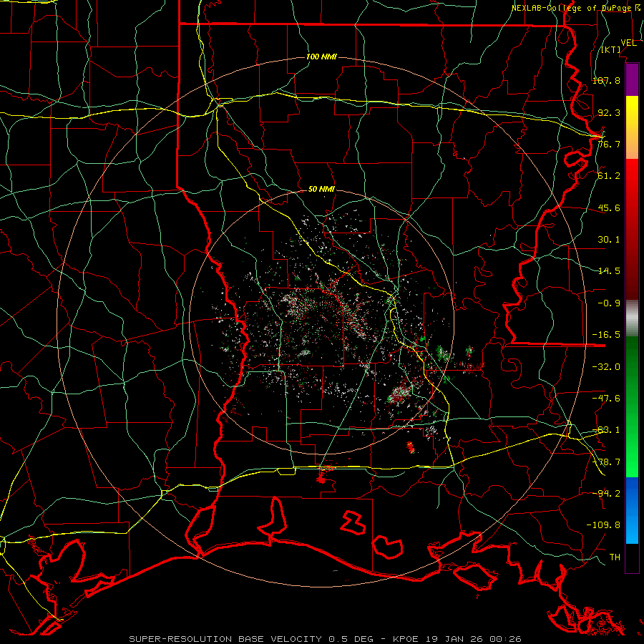Screen dimensions: 644x644
Task: Click the -0.9 legend value
Action: pos(609,303)
